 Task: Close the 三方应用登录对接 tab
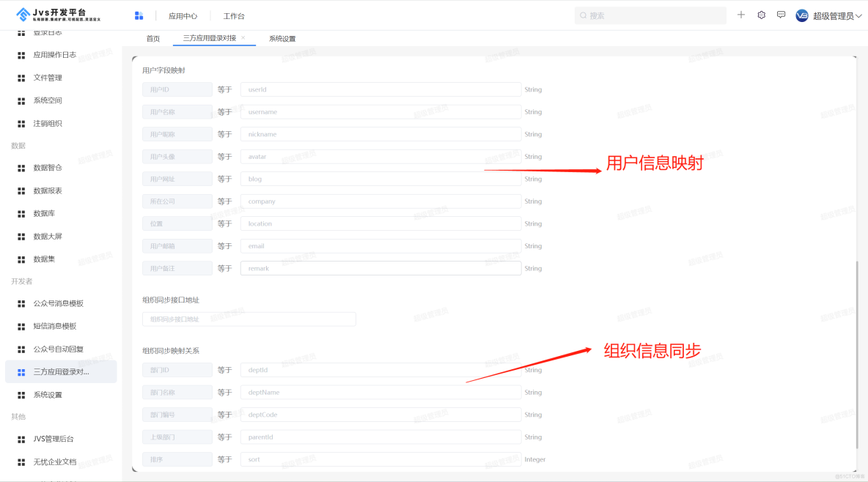[243, 37]
